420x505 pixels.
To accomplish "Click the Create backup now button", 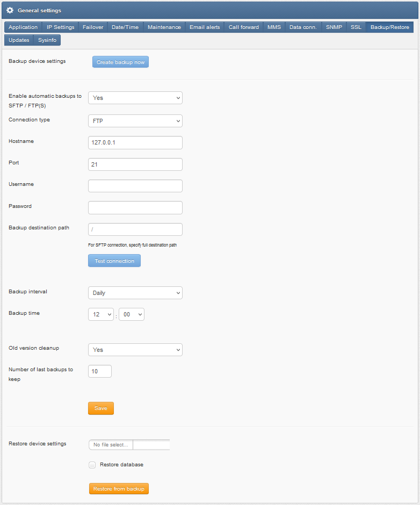I will click(x=120, y=62).
